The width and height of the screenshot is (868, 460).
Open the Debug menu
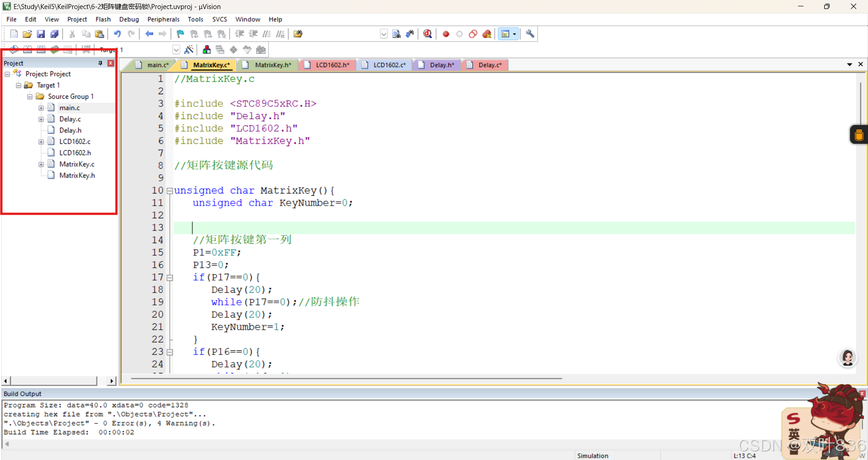pyautogui.click(x=129, y=19)
